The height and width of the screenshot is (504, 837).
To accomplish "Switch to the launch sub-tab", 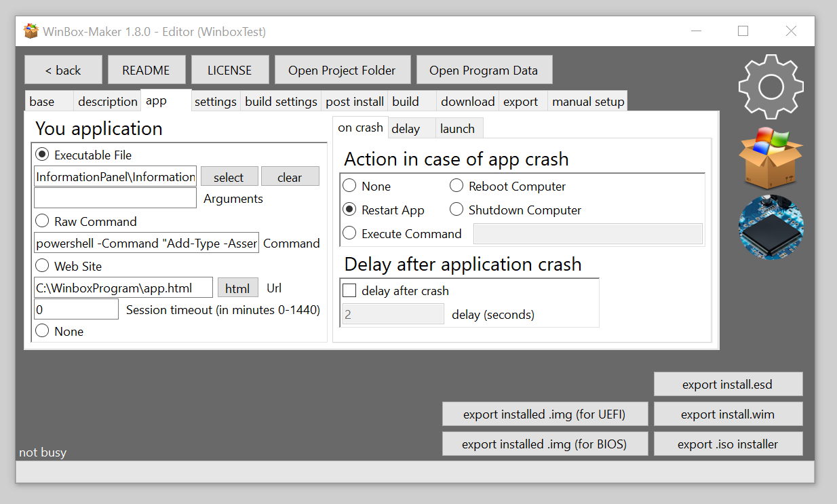I will (x=459, y=128).
